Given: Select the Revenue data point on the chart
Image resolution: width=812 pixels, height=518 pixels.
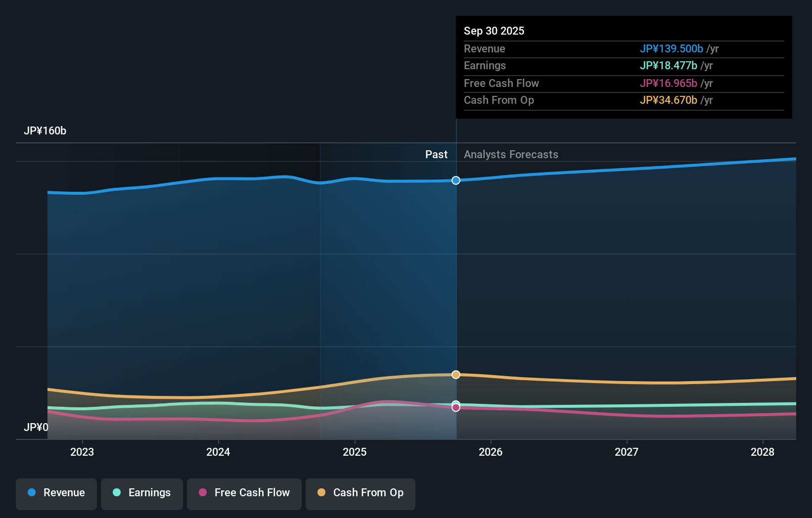Looking at the screenshot, I should pos(456,180).
